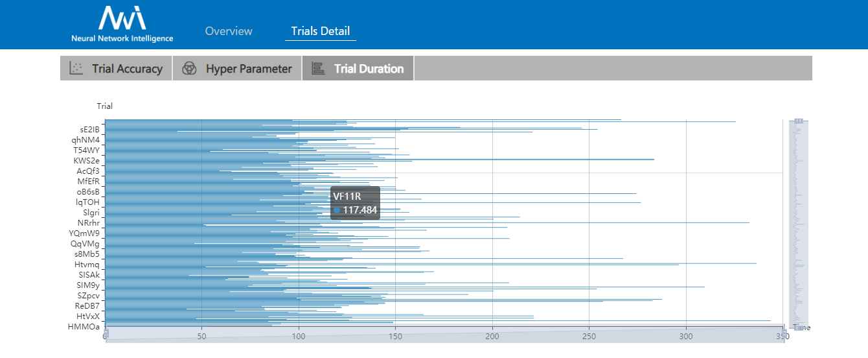The image size is (868, 358).
Task: Click the right handle of horizontal zoom slider
Action: [784, 333]
